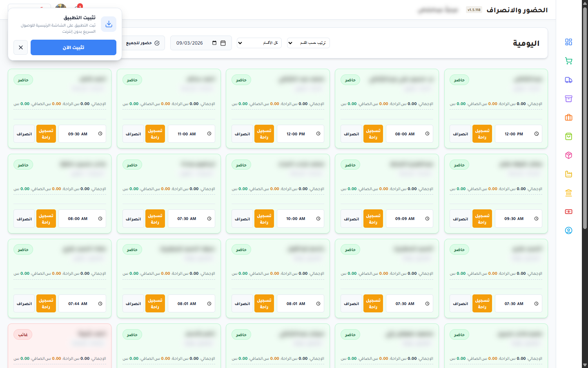Click انصراف on the 10:00 AM card
Viewport: 588px width, 368px height.
point(242,219)
